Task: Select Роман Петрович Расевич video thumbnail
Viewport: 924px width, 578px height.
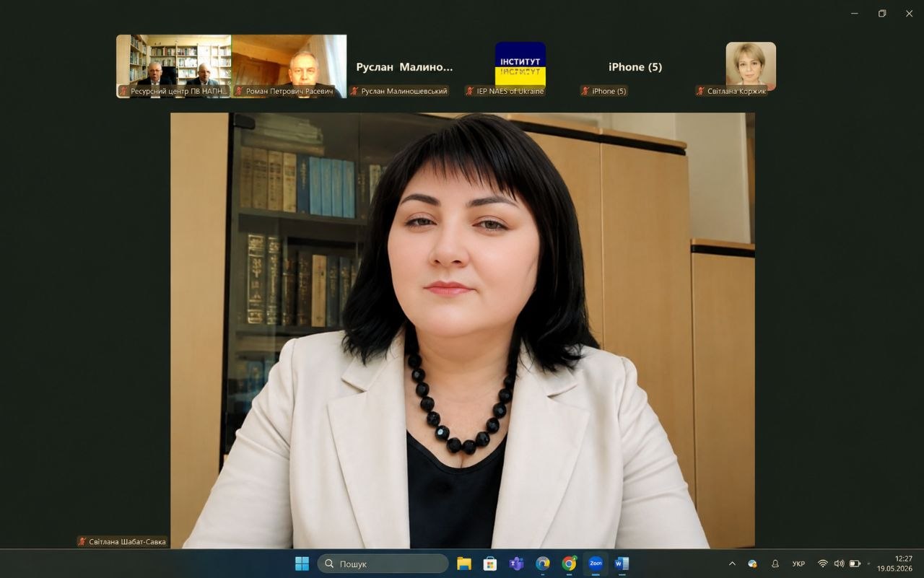Action: [289, 66]
